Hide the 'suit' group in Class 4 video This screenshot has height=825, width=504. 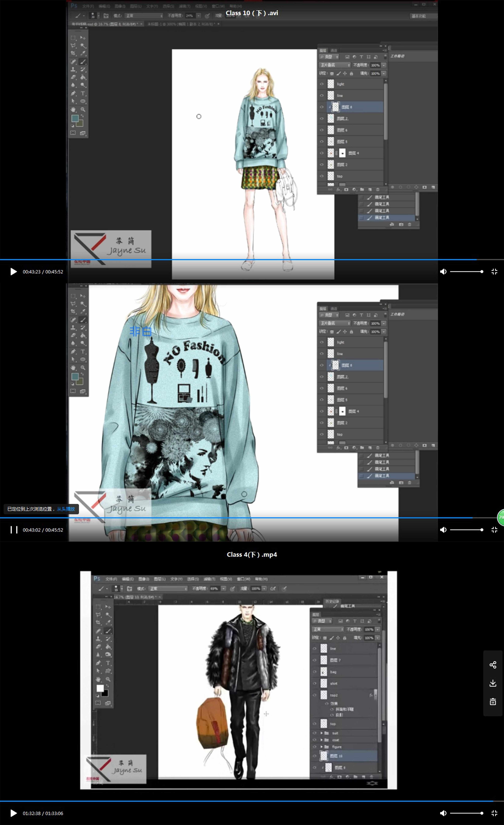315,733
